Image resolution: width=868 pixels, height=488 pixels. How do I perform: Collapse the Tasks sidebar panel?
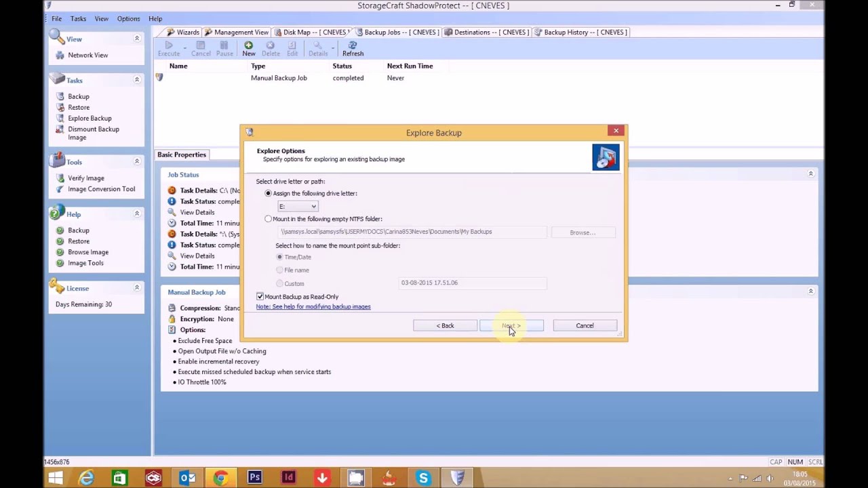[x=136, y=80]
